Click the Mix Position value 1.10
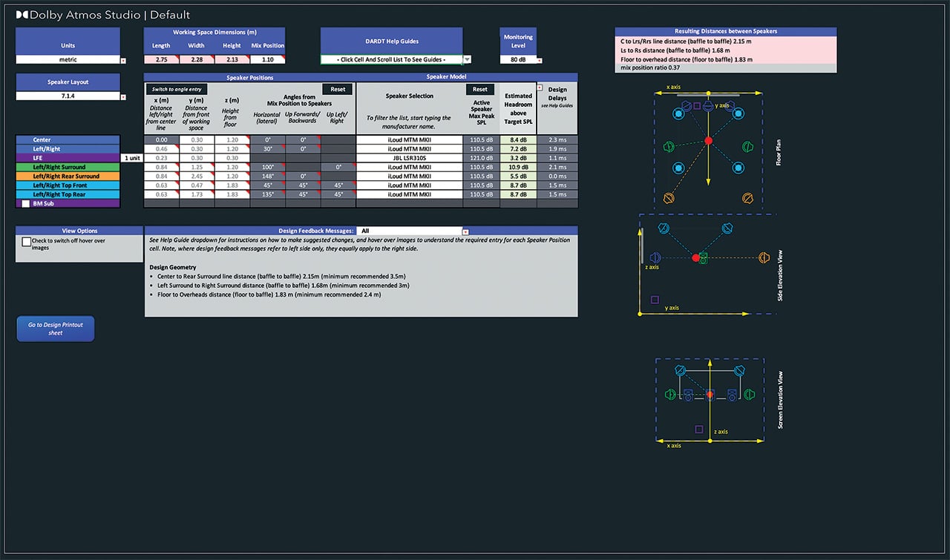The width and height of the screenshot is (950, 560). [x=267, y=59]
